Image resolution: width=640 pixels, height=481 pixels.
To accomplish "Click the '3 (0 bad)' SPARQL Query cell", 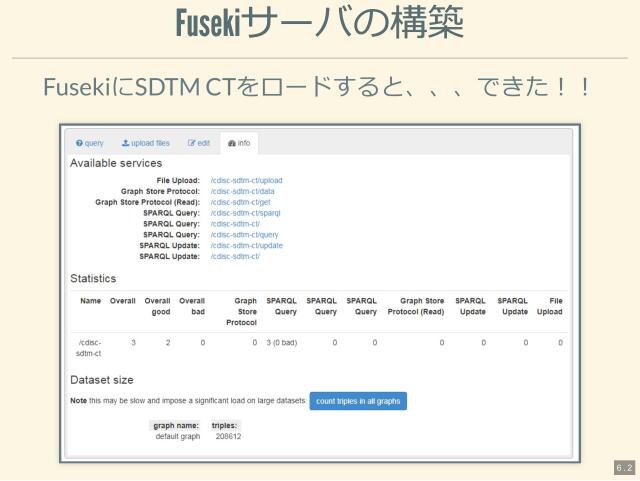I will (281, 343).
